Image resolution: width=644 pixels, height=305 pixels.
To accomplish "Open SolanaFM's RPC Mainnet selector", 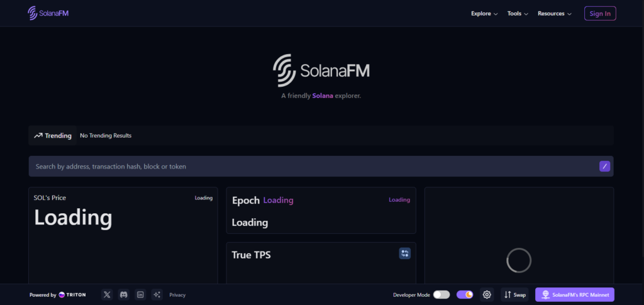I will [575, 295].
